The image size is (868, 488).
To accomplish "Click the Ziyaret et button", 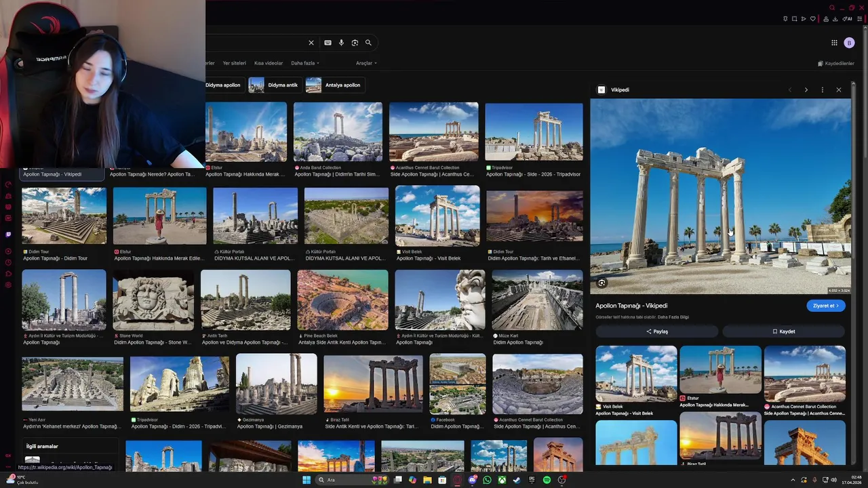I will pos(826,306).
